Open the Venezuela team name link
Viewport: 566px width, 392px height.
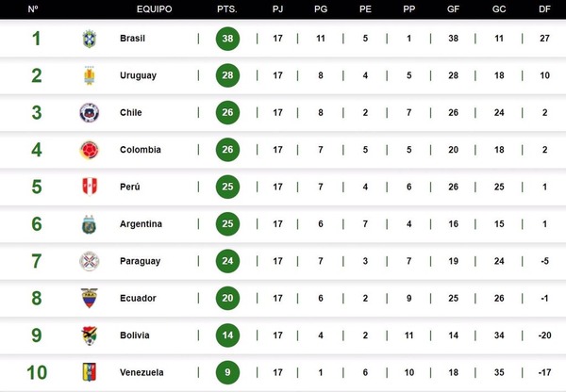coord(141,372)
